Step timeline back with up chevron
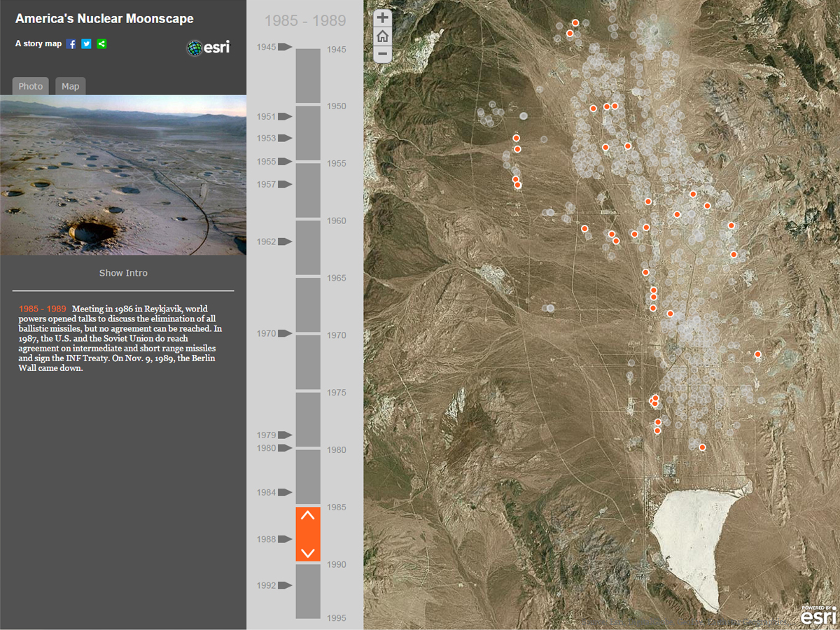 pos(308,517)
